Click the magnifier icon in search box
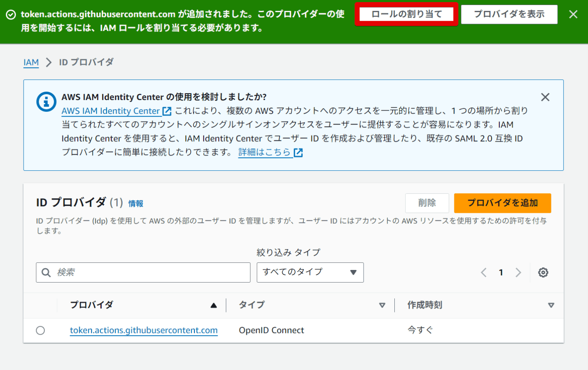Screen dimensions: 588x370 click(46, 272)
